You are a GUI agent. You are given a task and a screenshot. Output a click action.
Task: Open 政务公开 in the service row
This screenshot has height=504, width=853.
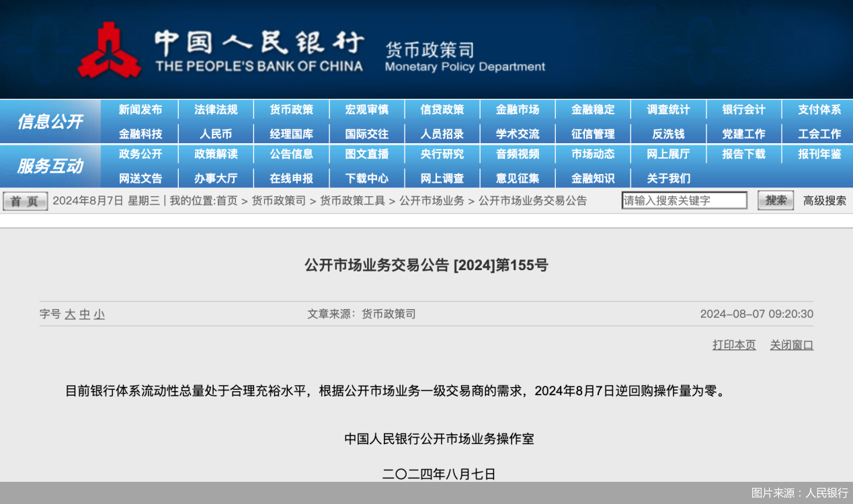[140, 154]
